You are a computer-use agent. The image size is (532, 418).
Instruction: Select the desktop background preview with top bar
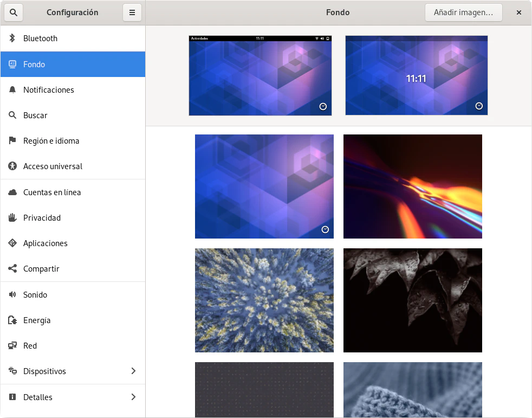pos(260,76)
